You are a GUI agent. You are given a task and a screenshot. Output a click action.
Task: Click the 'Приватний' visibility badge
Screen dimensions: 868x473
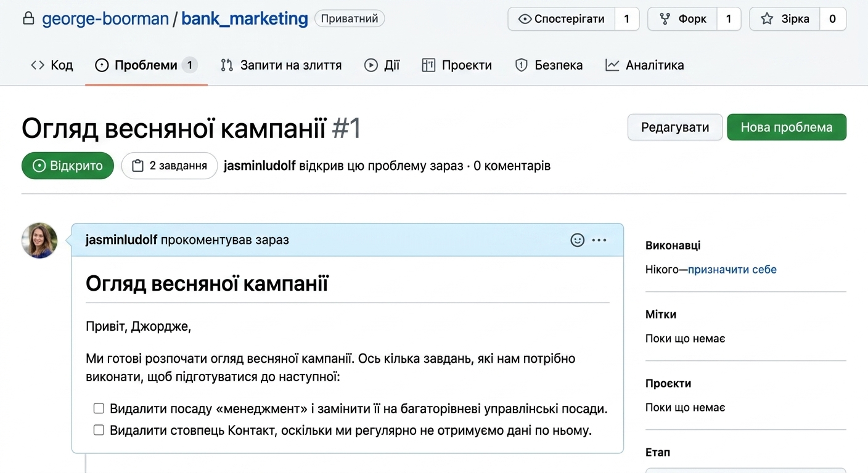click(x=350, y=18)
